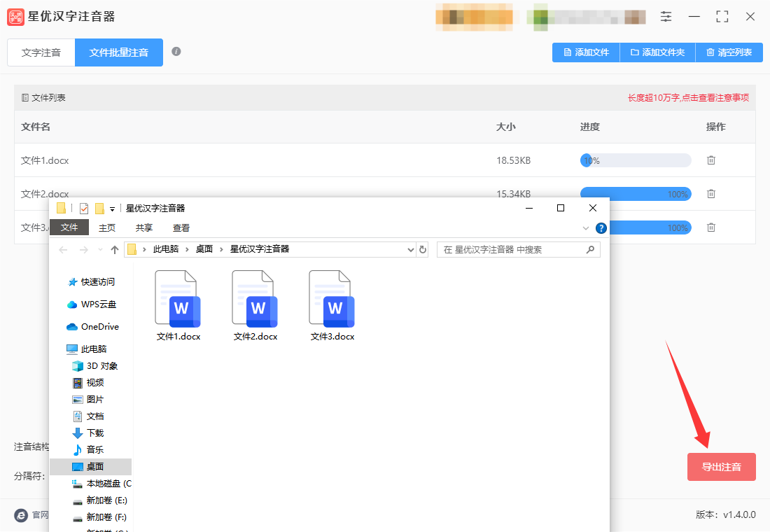Click the new folder icon in Explorer quick toolbar

pos(99,209)
